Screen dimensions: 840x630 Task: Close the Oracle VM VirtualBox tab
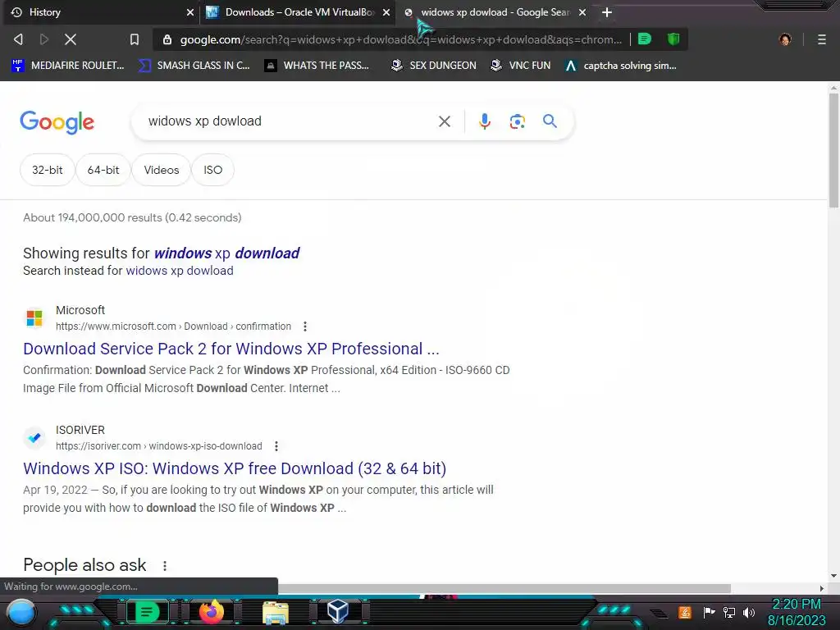(386, 12)
